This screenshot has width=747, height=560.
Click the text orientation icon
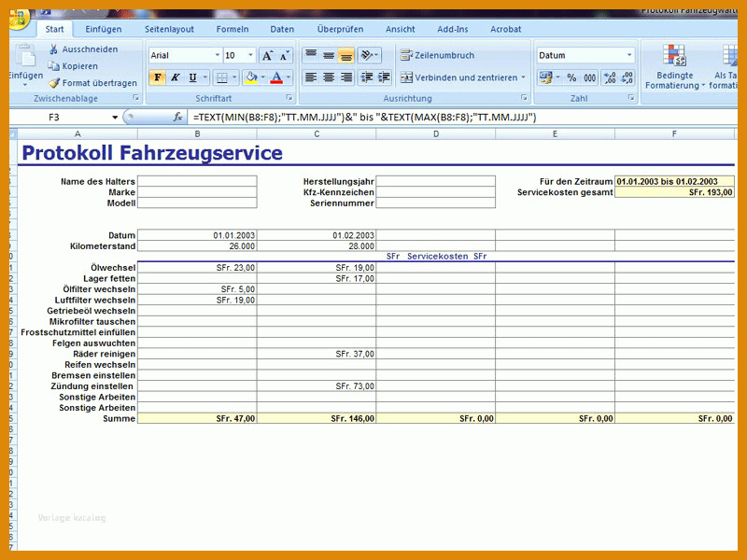coord(369,55)
